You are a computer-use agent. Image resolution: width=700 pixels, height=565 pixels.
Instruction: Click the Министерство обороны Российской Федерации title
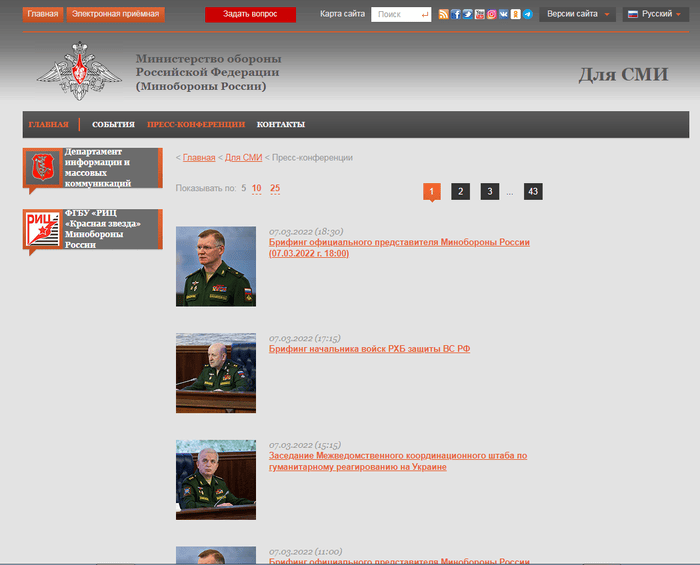[208, 72]
